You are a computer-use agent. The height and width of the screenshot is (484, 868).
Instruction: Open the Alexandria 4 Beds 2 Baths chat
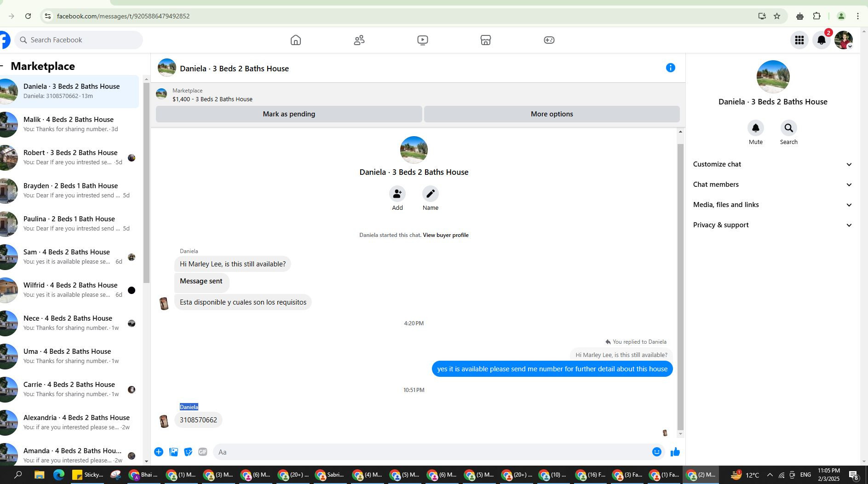point(69,422)
